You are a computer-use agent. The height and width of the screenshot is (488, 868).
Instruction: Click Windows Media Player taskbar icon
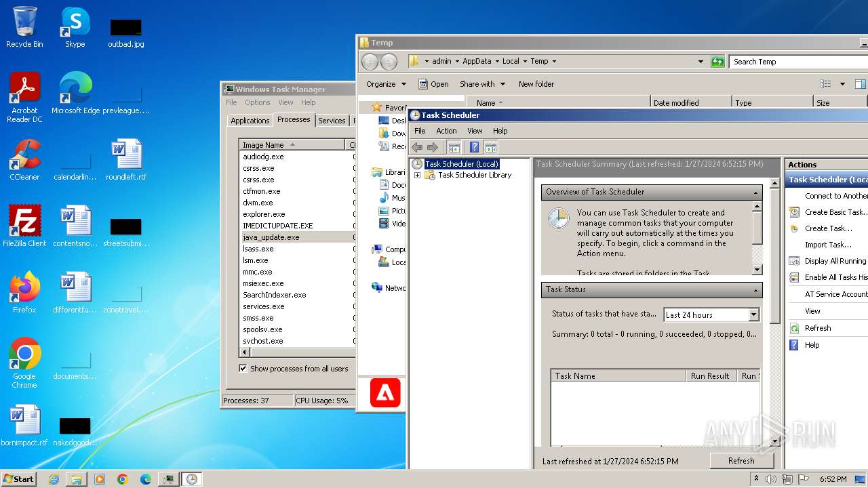(100, 479)
